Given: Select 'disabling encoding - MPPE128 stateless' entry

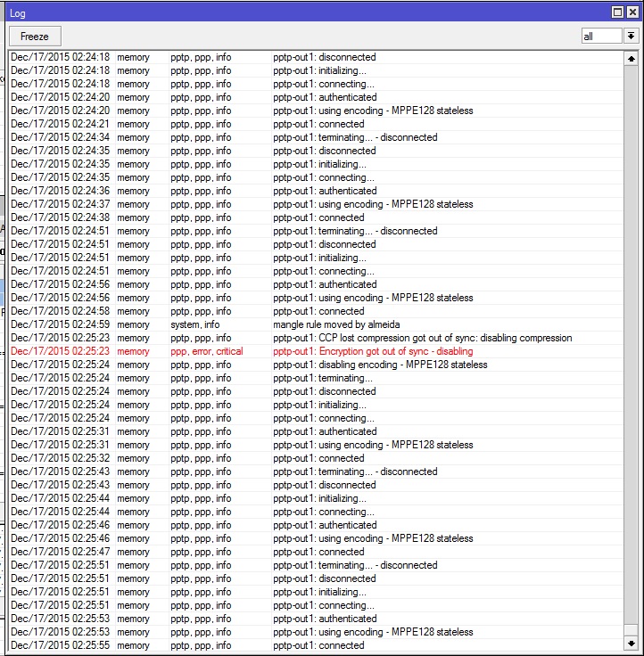Looking at the screenshot, I should pyautogui.click(x=316, y=365).
